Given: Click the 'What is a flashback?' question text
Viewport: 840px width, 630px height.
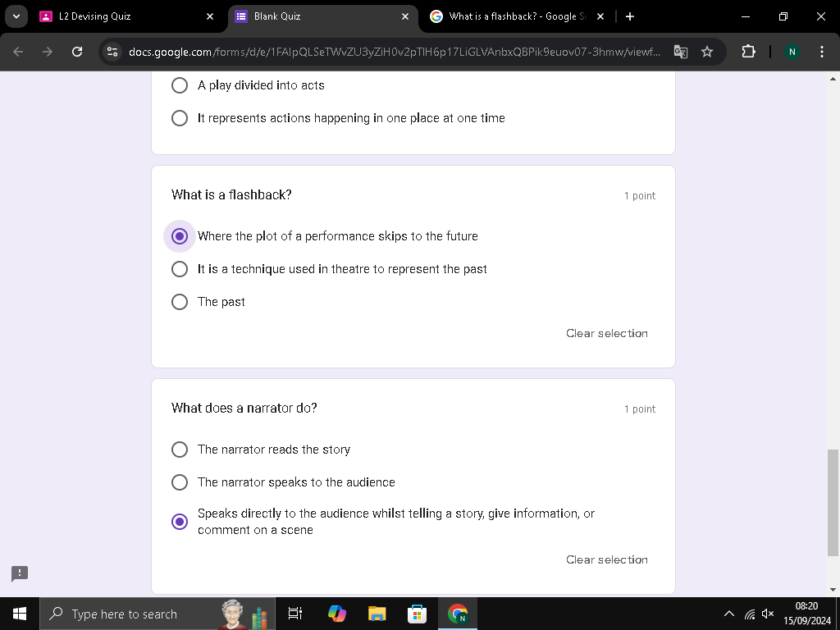Looking at the screenshot, I should [x=231, y=195].
